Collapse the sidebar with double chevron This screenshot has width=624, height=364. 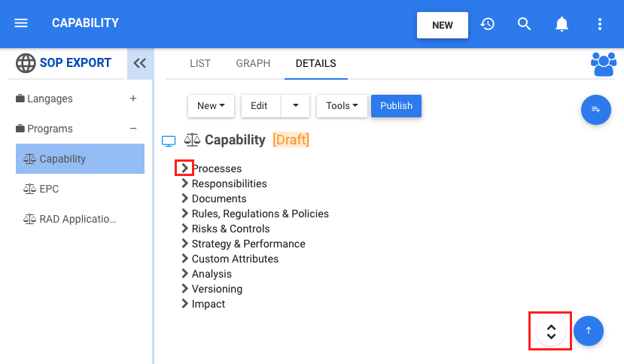click(x=139, y=63)
